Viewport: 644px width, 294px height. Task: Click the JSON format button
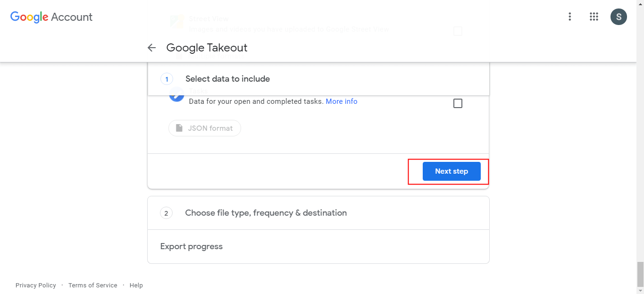[x=205, y=128]
